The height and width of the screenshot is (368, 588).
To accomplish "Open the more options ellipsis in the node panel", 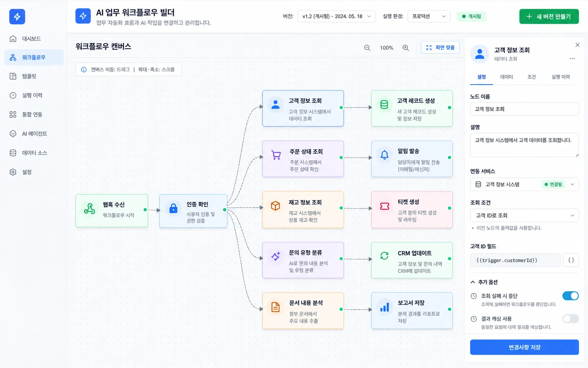I will (x=572, y=59).
